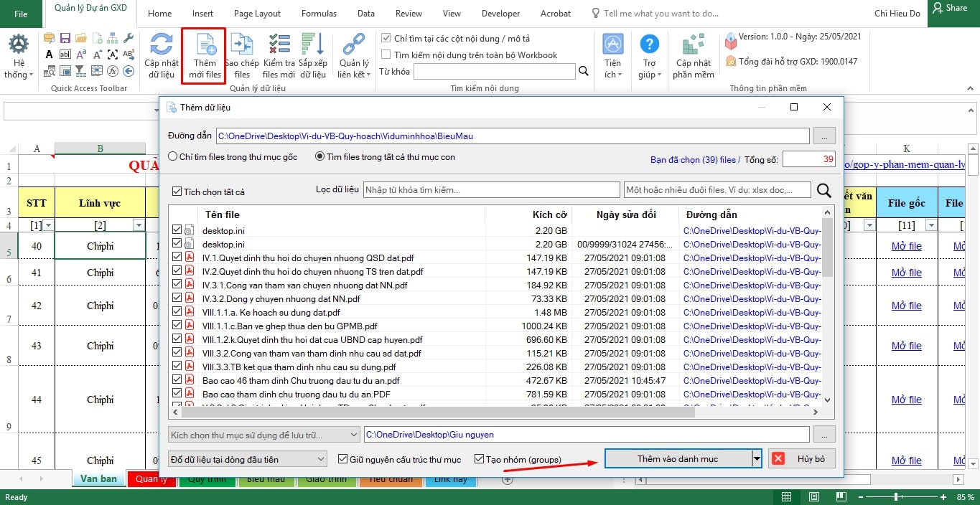
Task: Disable the Tạo nhóm (groups) checkbox
Action: (x=479, y=459)
